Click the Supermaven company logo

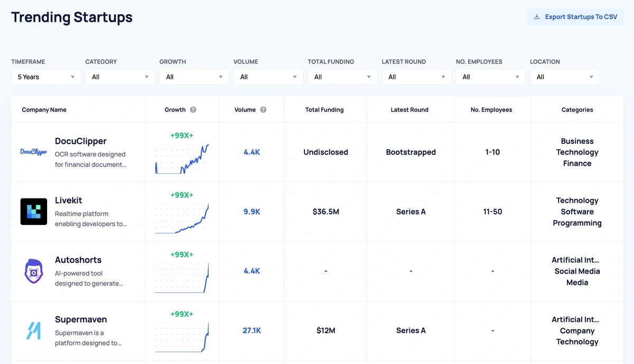[34, 331]
